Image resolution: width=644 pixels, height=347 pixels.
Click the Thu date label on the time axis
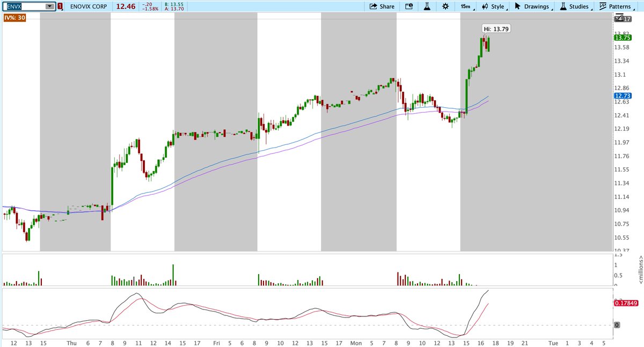point(71,342)
